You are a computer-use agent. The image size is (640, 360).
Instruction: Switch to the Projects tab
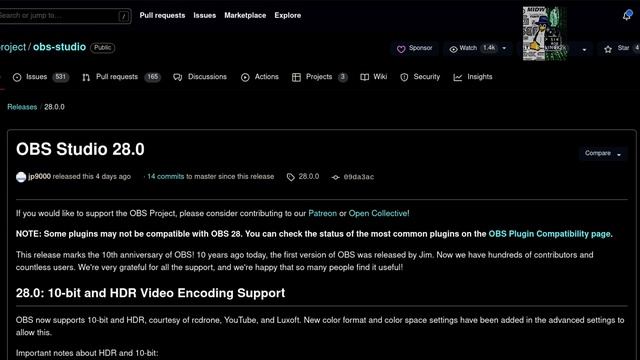[320, 77]
